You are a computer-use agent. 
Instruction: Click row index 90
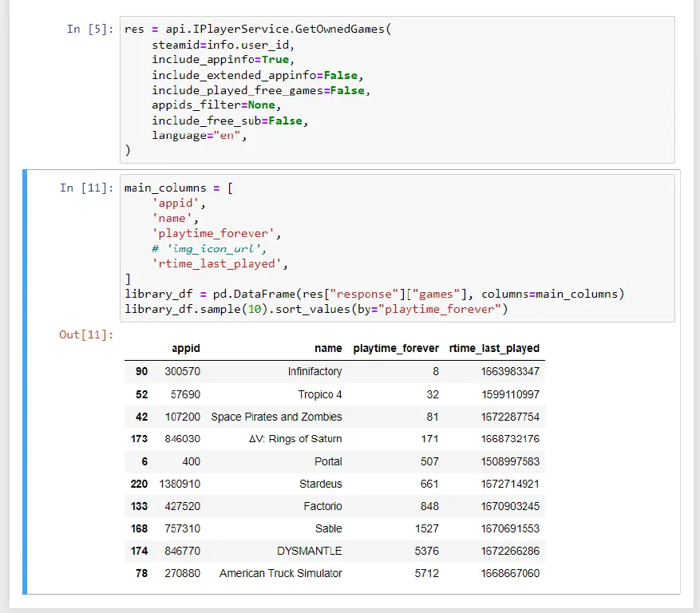click(x=141, y=371)
